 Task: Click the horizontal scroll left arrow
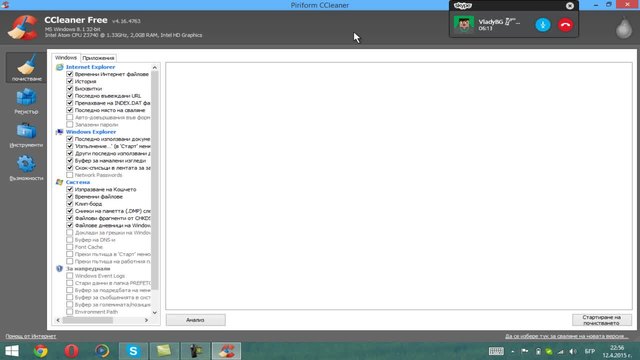58,320
